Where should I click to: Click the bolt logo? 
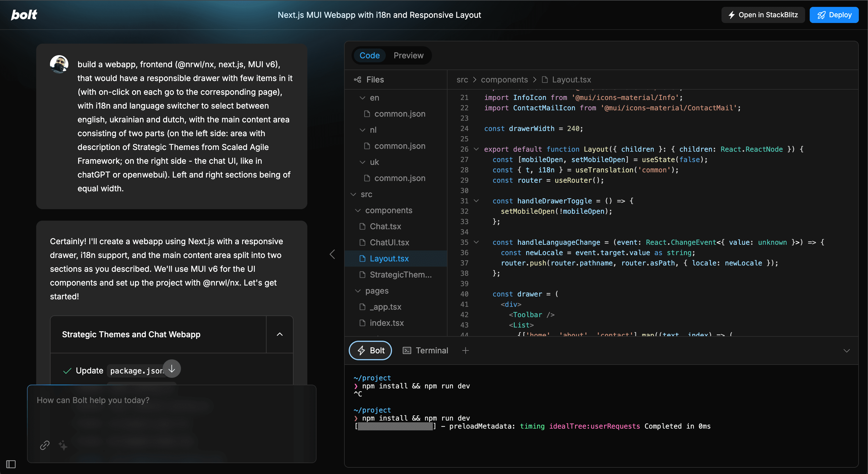pyautogui.click(x=24, y=14)
